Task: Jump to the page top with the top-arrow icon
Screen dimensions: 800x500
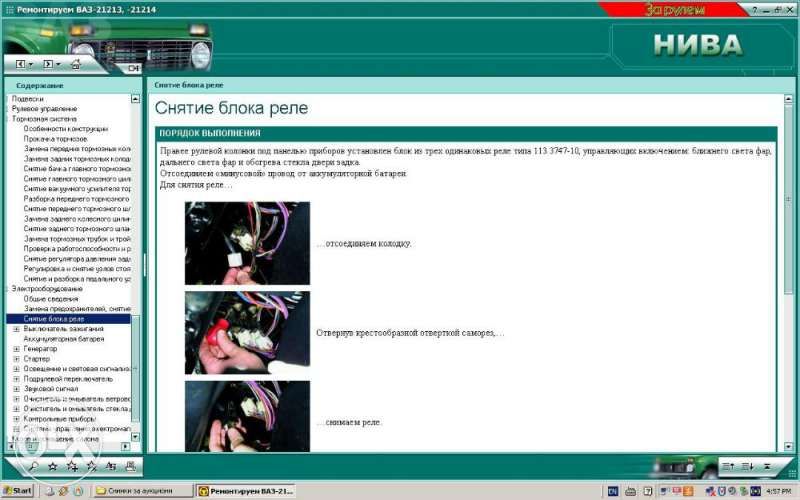Action: click(766, 466)
